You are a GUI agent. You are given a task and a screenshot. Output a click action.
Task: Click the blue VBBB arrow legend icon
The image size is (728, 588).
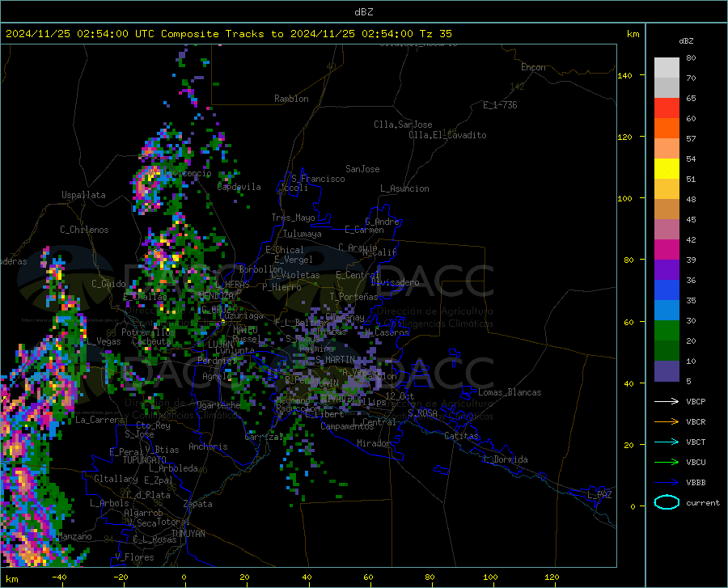coord(667,483)
